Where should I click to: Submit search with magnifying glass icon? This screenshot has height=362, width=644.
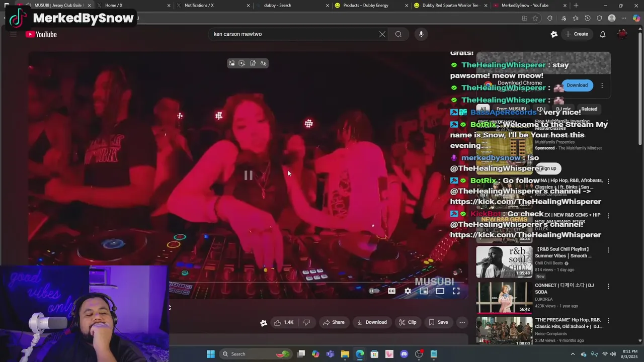[x=398, y=34]
